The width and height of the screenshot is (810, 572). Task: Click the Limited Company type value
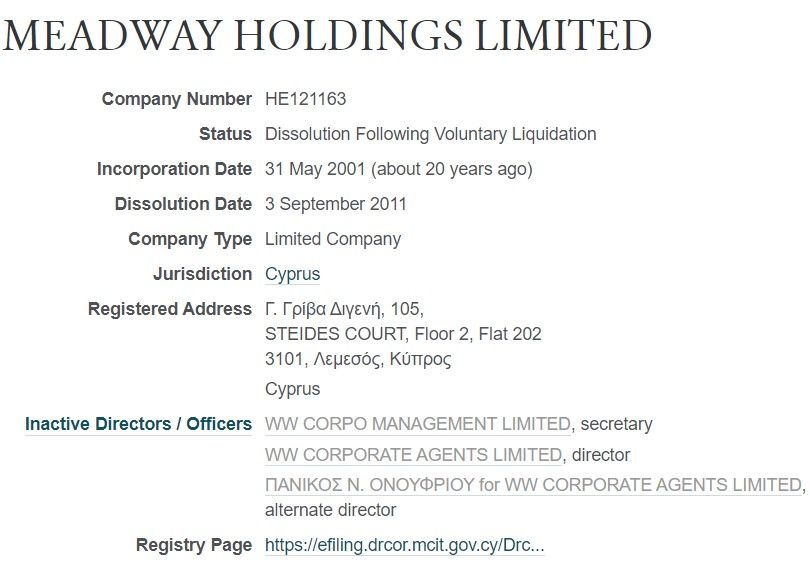333,239
